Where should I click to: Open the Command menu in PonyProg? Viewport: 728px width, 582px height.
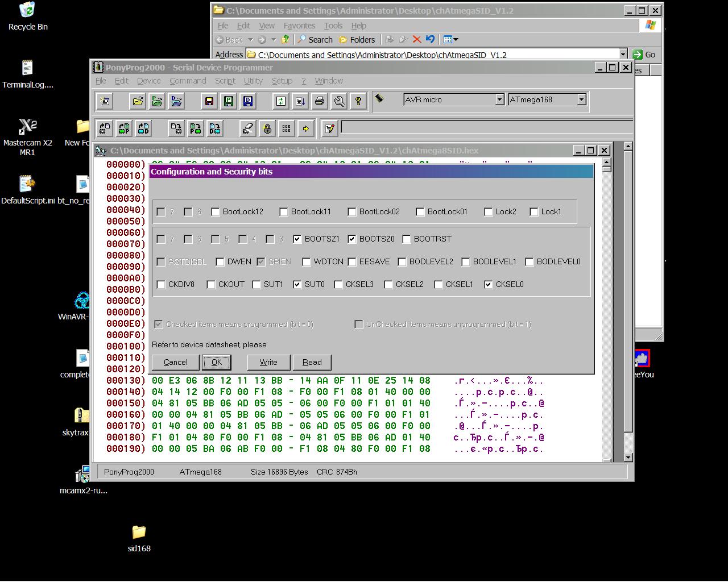[188, 81]
